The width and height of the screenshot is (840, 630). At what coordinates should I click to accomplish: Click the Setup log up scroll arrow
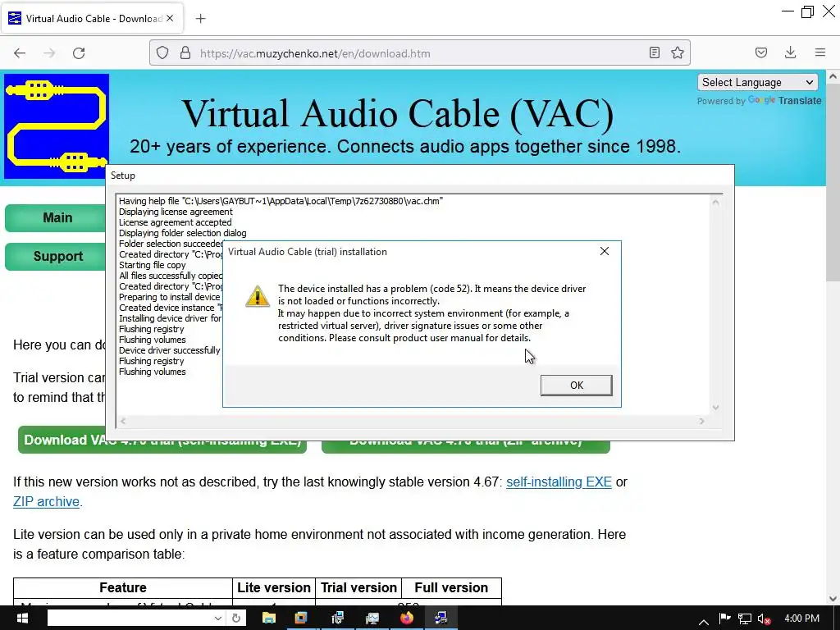click(x=715, y=202)
